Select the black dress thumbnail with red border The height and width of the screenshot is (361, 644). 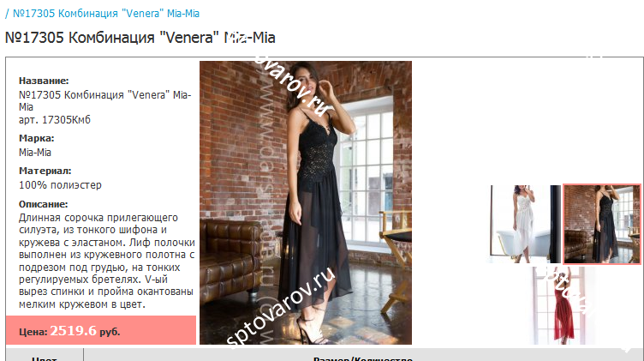(602, 224)
